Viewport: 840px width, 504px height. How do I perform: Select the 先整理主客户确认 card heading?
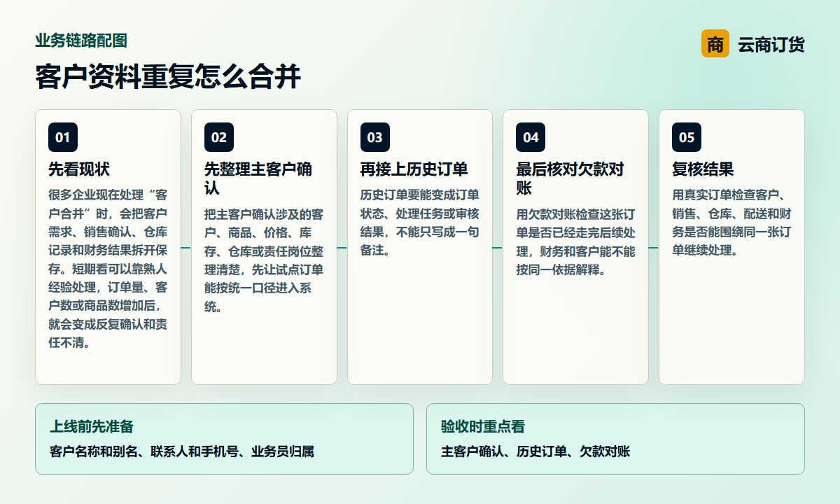point(258,179)
